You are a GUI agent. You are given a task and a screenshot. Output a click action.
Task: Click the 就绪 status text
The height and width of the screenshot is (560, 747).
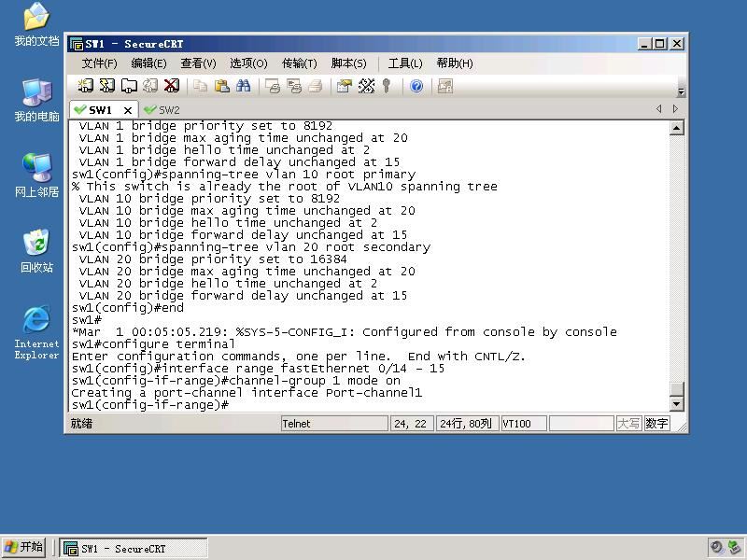[81, 424]
